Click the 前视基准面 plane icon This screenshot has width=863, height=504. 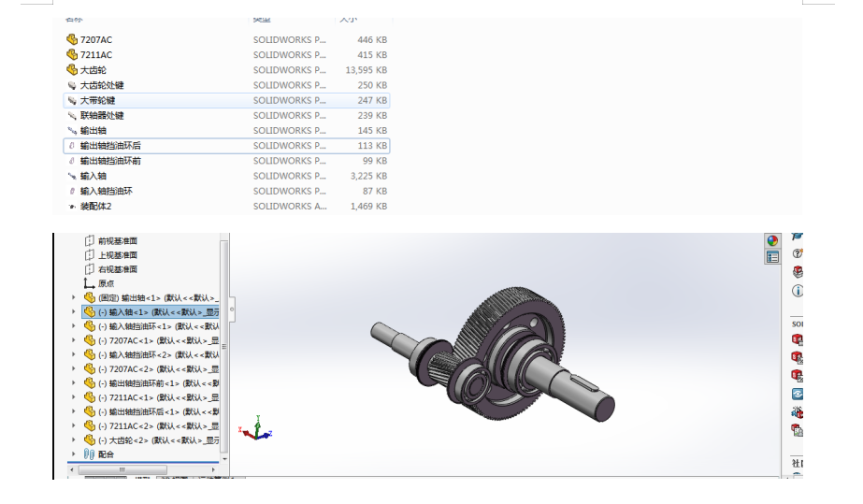click(90, 240)
